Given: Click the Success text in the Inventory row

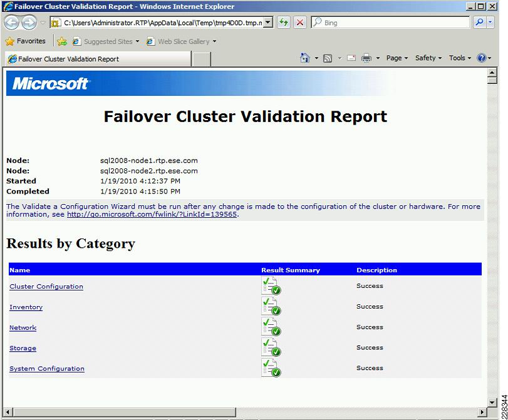Looking at the screenshot, I should pyautogui.click(x=370, y=306).
